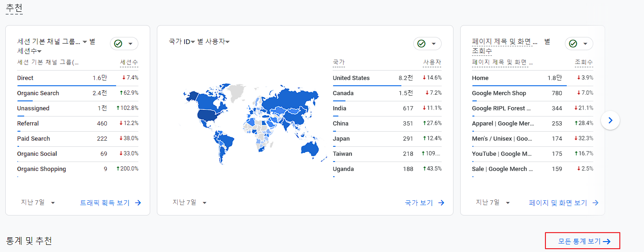The image size is (644, 252).
Task: Select the United States row
Action: pos(387,78)
